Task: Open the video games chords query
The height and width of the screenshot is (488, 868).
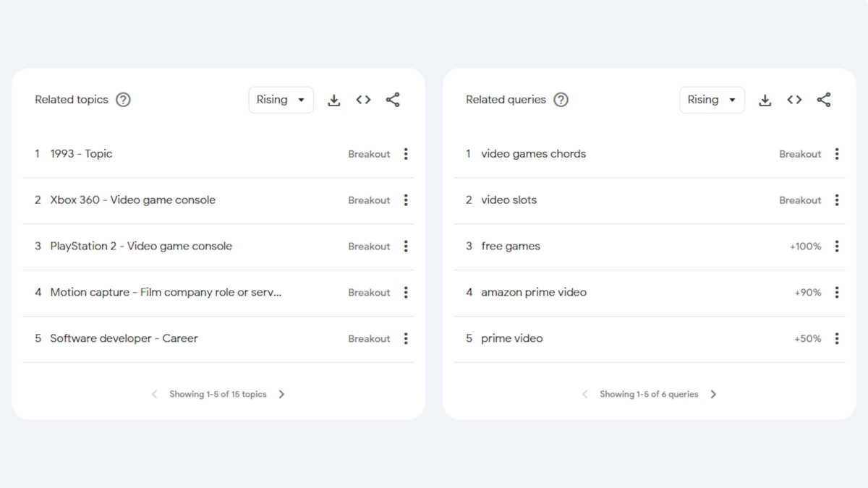Action: (534, 154)
